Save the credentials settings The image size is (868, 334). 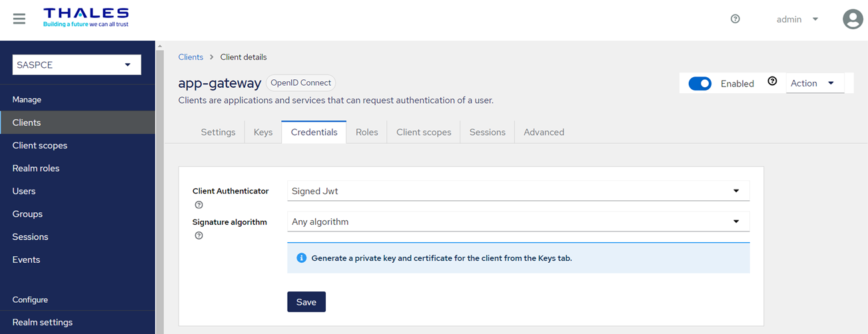pyautogui.click(x=306, y=301)
